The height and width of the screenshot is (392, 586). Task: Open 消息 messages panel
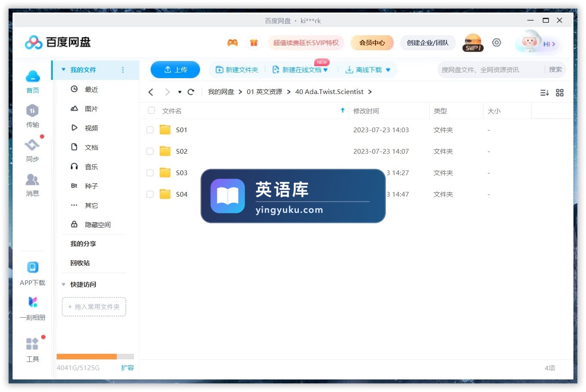(33, 185)
